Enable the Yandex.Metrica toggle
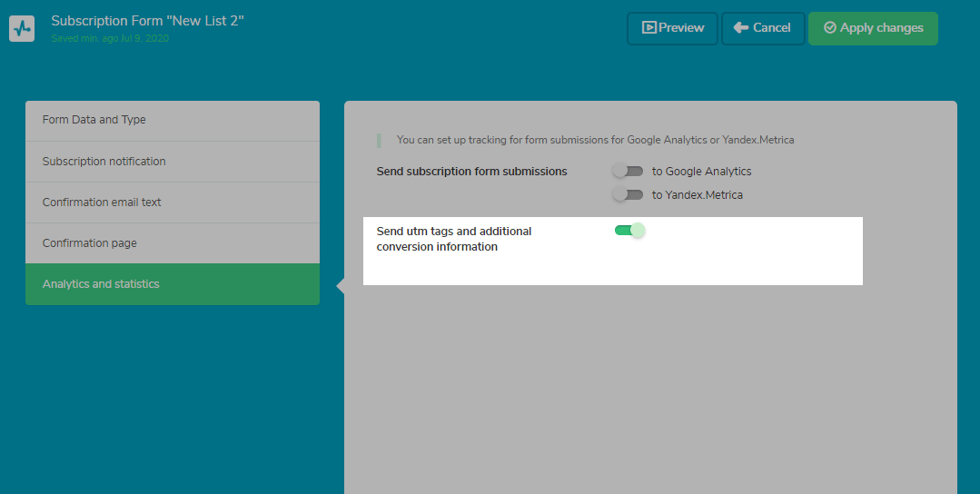 [629, 194]
